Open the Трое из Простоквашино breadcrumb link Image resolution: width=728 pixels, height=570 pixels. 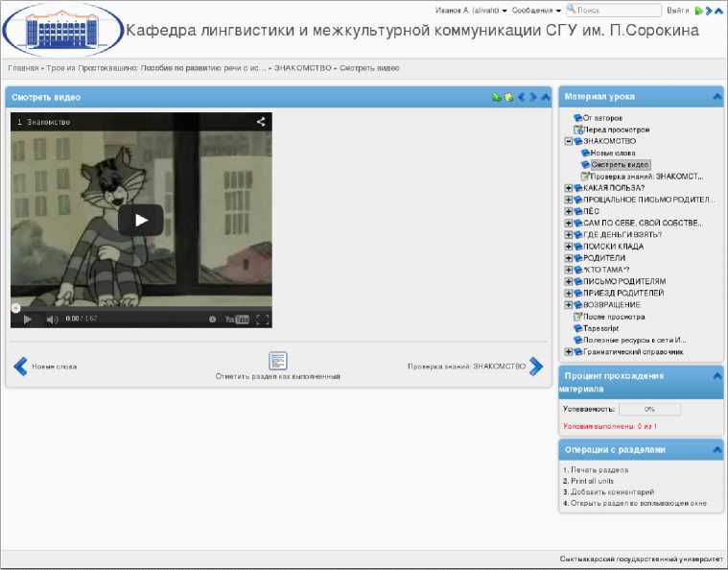point(156,68)
